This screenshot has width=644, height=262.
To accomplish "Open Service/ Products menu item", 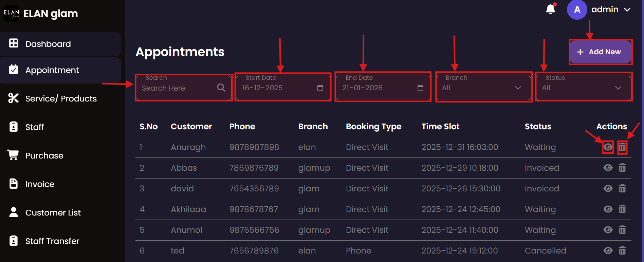I will [x=61, y=98].
